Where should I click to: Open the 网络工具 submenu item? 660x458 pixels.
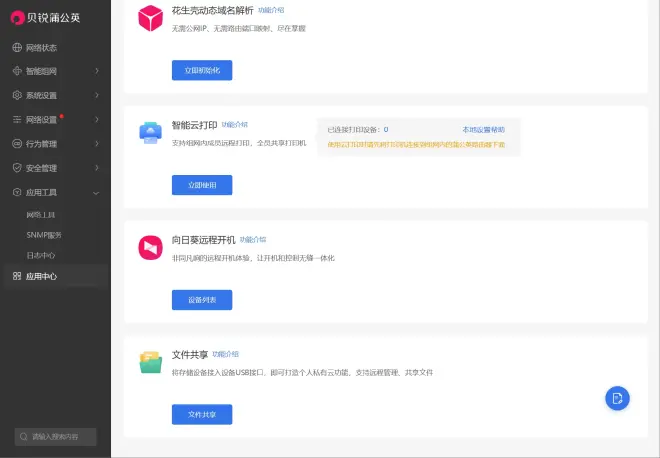pos(40,214)
